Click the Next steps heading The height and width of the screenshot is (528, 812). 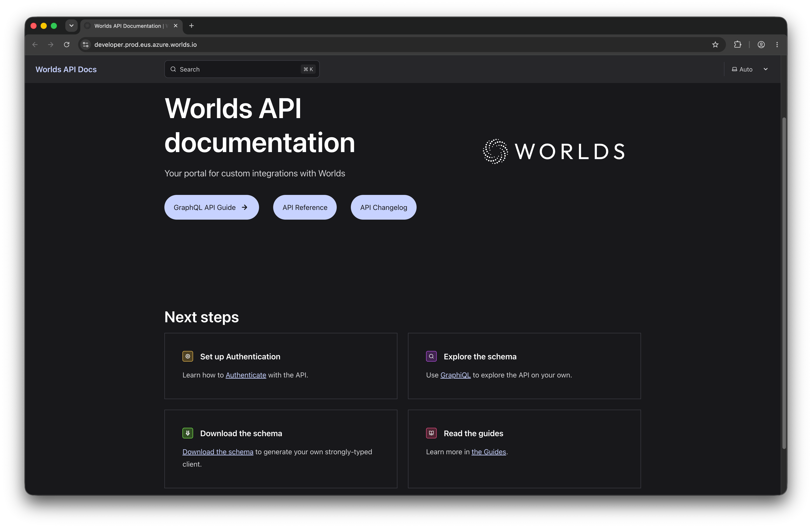click(202, 317)
